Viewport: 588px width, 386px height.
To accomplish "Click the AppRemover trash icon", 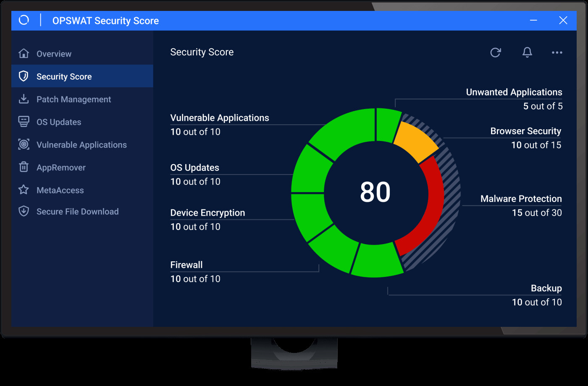I will point(24,167).
